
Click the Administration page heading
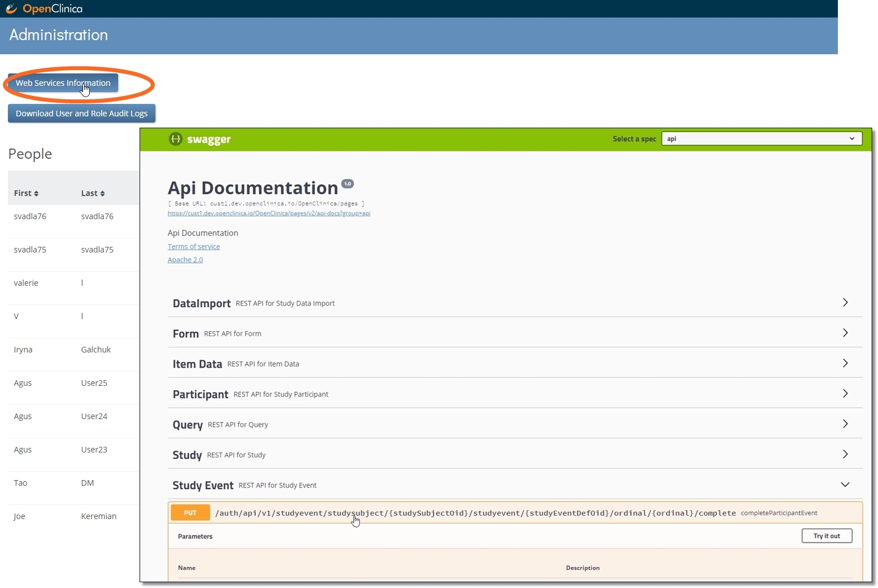[59, 35]
